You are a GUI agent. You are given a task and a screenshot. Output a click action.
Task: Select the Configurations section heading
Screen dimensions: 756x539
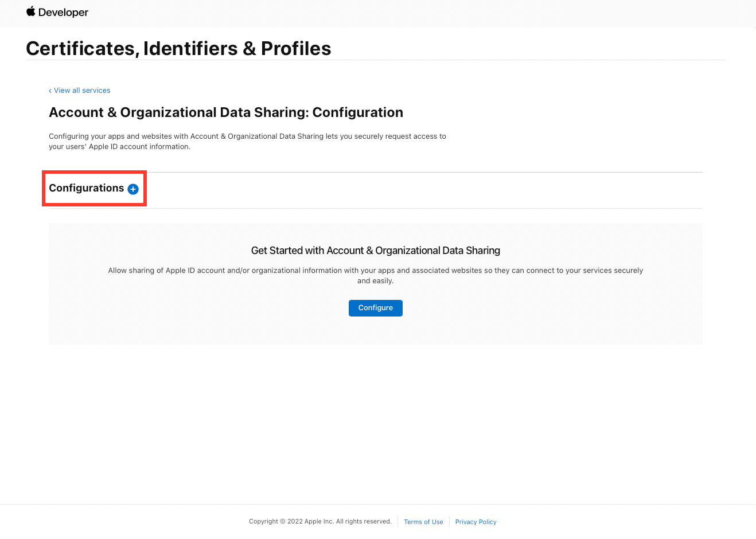click(x=87, y=188)
